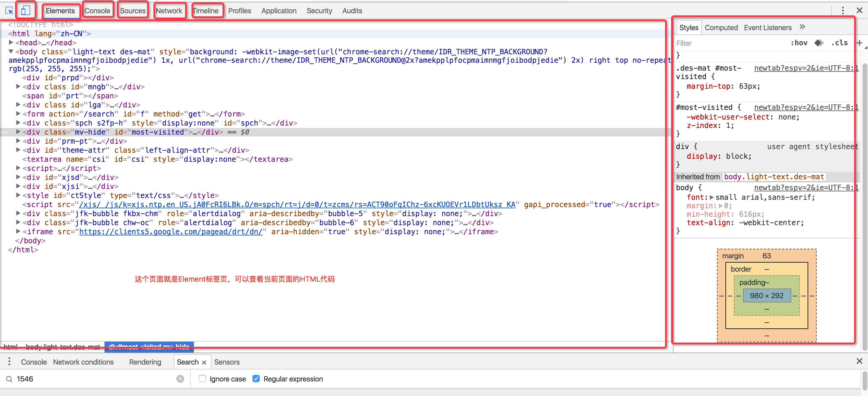Expand the div id="lga" node
This screenshot has width=868, height=396.
click(x=18, y=105)
